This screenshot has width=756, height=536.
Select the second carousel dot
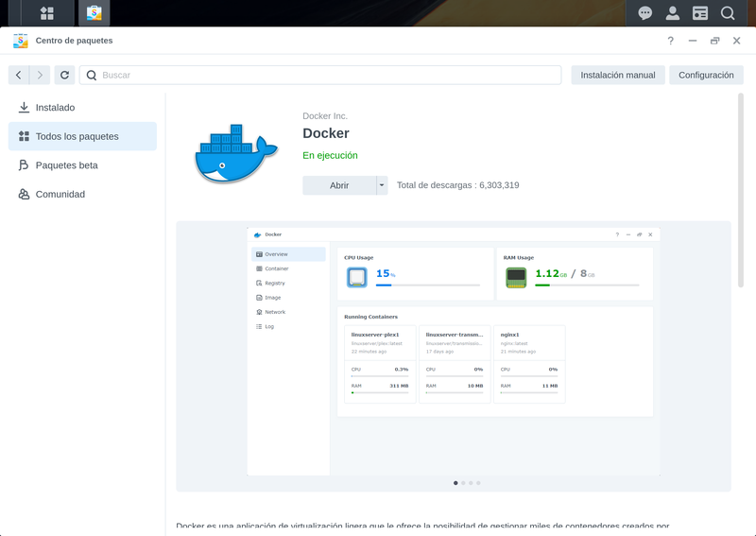tap(463, 483)
